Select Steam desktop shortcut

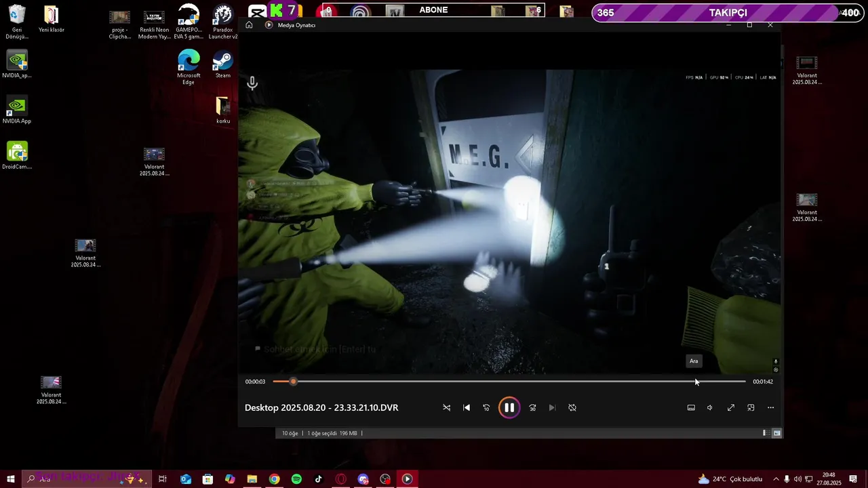click(x=222, y=64)
